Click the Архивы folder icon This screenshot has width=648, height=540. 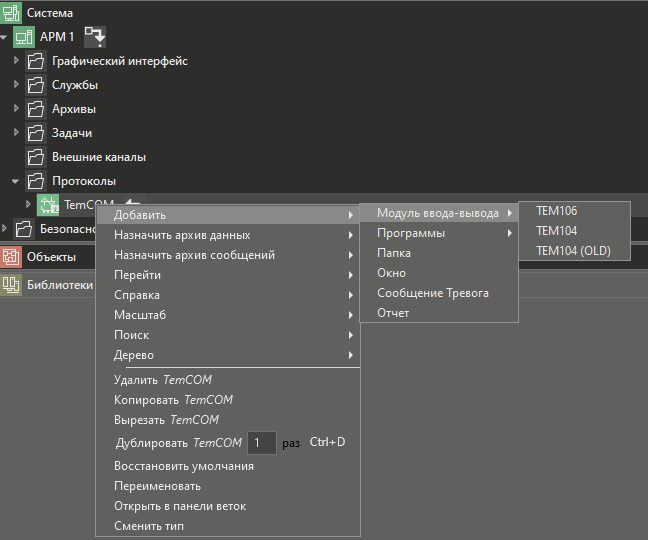[36, 109]
